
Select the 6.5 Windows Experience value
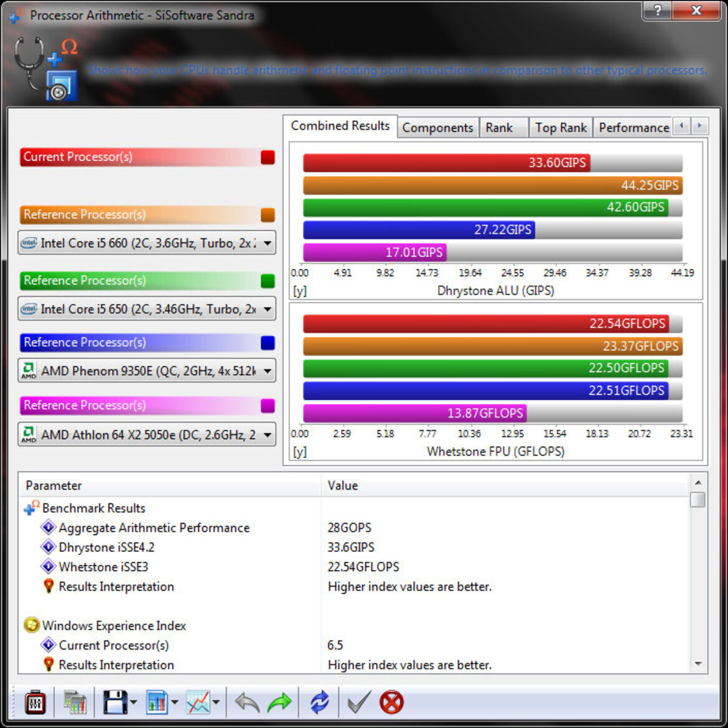pos(335,645)
